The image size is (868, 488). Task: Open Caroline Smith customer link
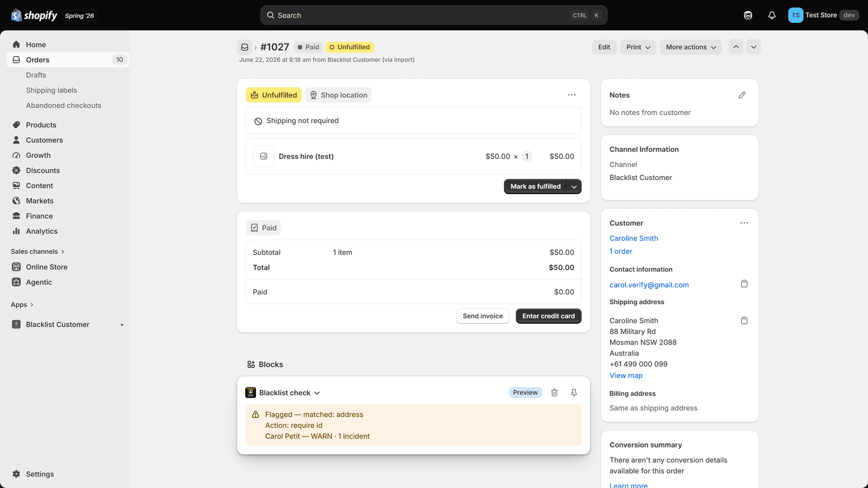tap(634, 238)
